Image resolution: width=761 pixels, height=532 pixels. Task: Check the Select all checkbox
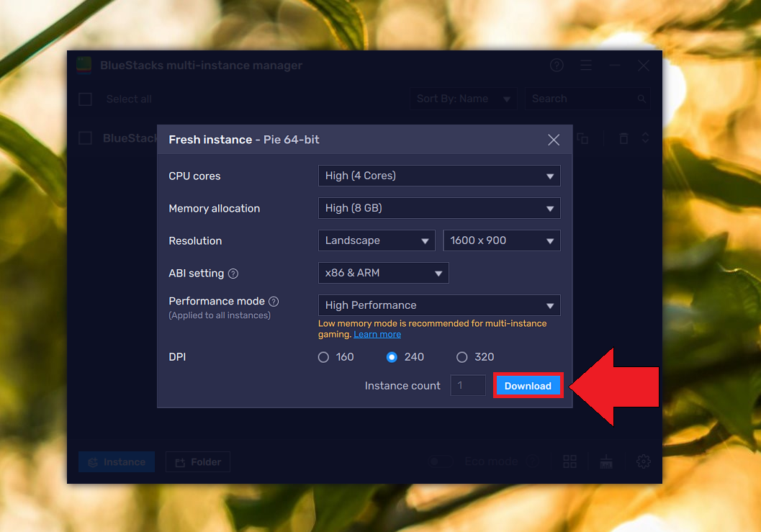[84, 99]
